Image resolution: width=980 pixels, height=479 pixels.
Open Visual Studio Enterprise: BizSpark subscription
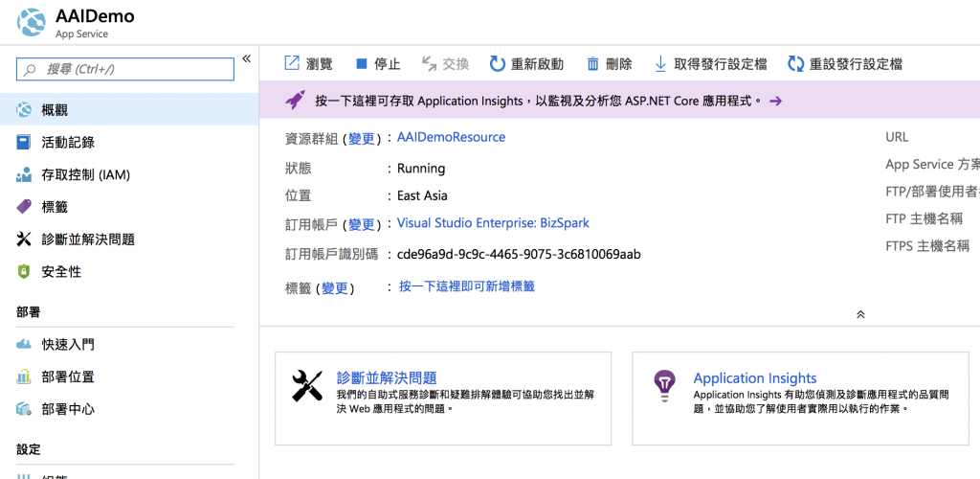coord(493,222)
